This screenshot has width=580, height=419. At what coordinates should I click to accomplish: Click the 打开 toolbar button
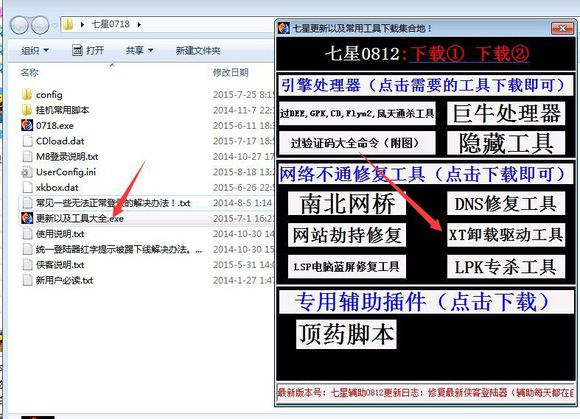coord(88,50)
